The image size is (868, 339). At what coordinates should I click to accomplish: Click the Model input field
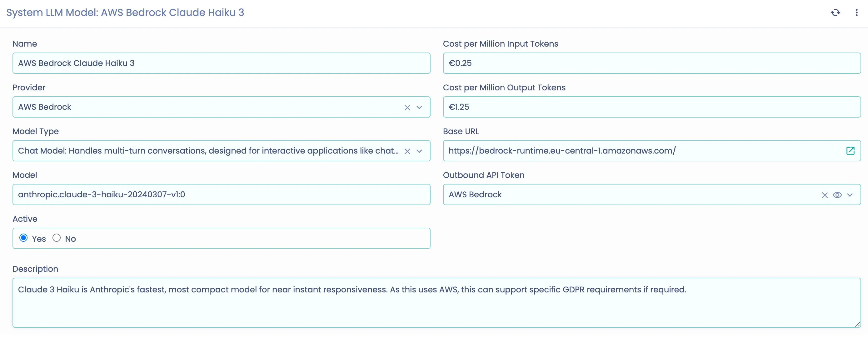tap(222, 195)
